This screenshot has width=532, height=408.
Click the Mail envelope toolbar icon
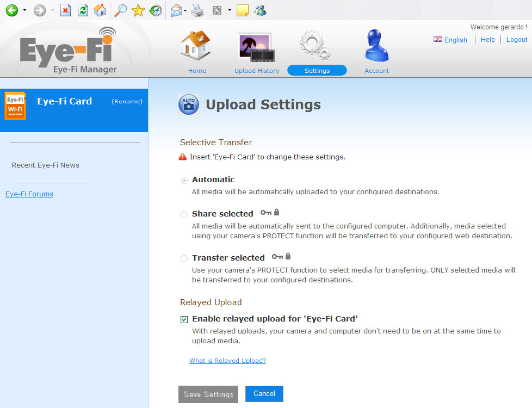click(x=176, y=10)
